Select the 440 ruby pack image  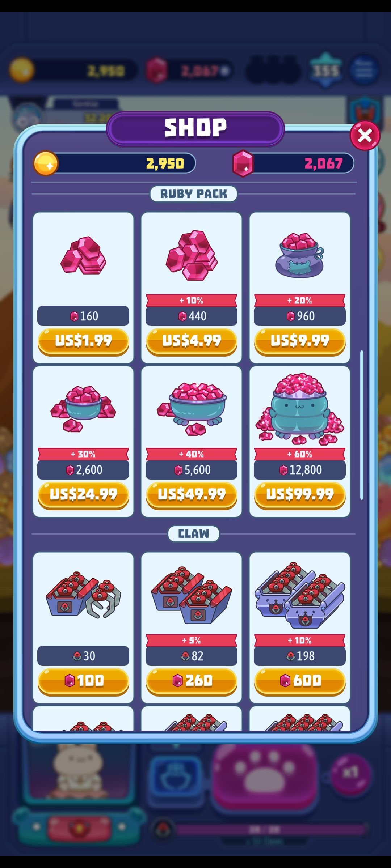(x=192, y=255)
